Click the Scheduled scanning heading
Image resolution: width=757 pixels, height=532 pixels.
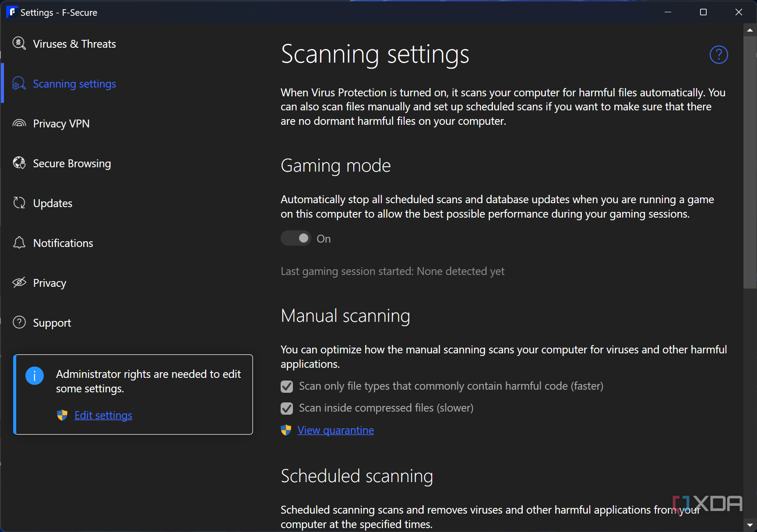pyautogui.click(x=357, y=476)
